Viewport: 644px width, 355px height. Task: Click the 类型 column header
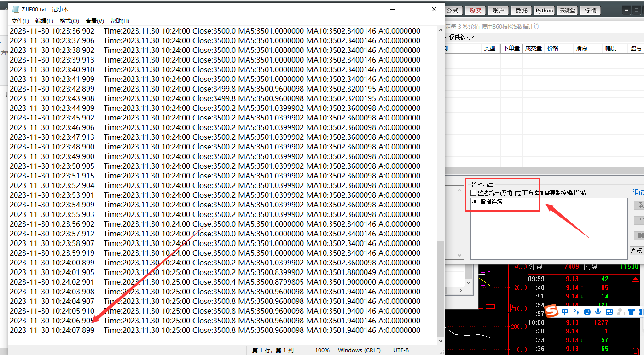pos(490,48)
